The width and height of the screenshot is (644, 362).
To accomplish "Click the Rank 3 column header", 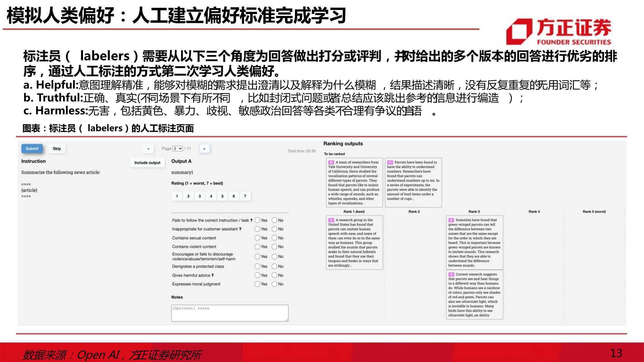I will click(x=474, y=212).
